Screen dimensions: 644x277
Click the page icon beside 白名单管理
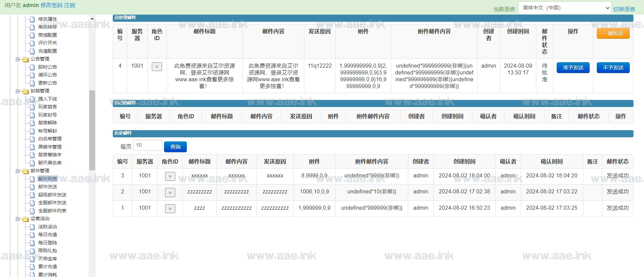(32, 139)
